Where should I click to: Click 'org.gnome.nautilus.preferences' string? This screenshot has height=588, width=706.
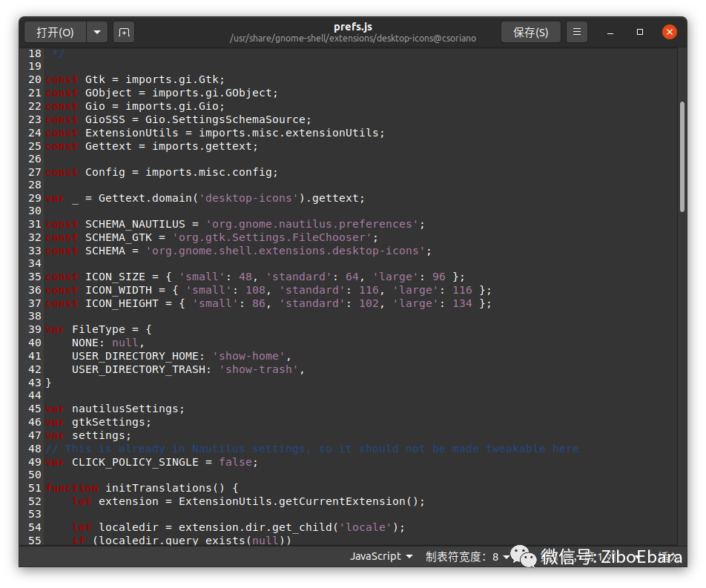(x=312, y=224)
